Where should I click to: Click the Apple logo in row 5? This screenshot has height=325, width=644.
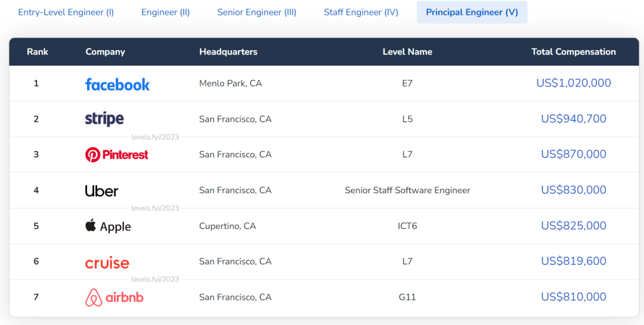tap(108, 227)
